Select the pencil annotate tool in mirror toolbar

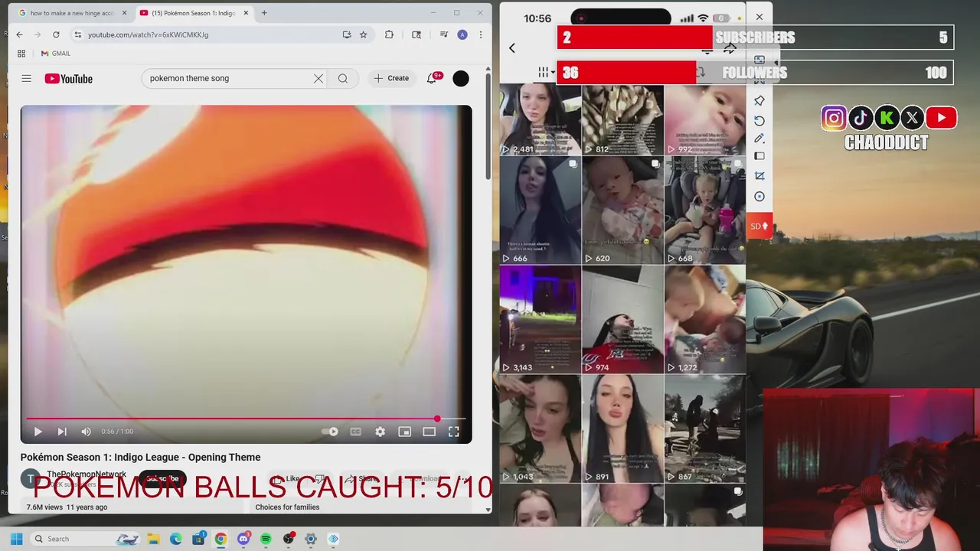(x=759, y=139)
